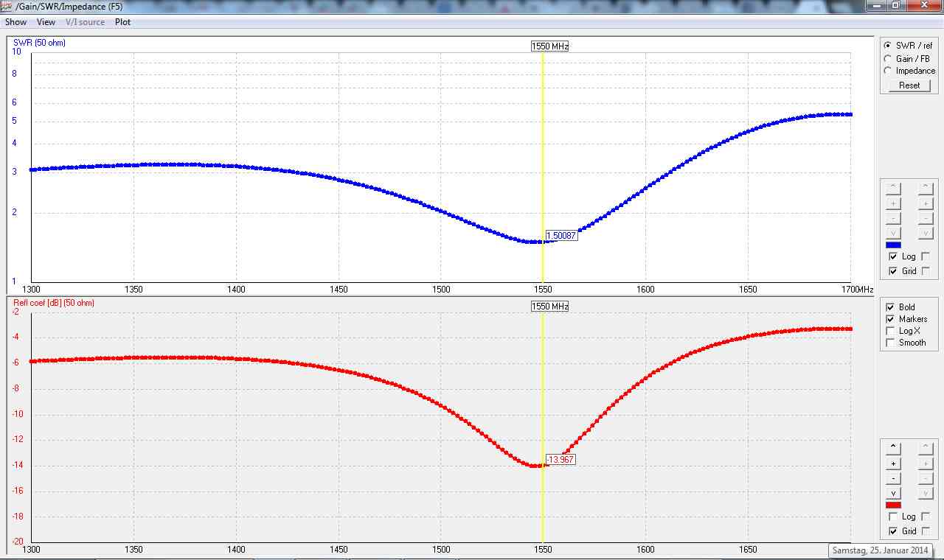Screen dimensions: 944x560
Task: Click the 1550 MHz marker label on SWR plot
Action: pyautogui.click(x=550, y=46)
